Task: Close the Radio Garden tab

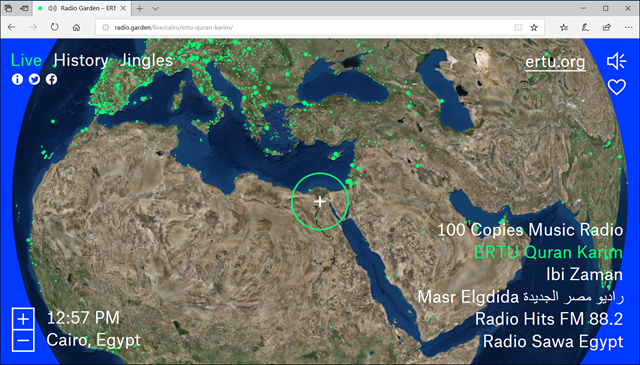Action: [124, 8]
